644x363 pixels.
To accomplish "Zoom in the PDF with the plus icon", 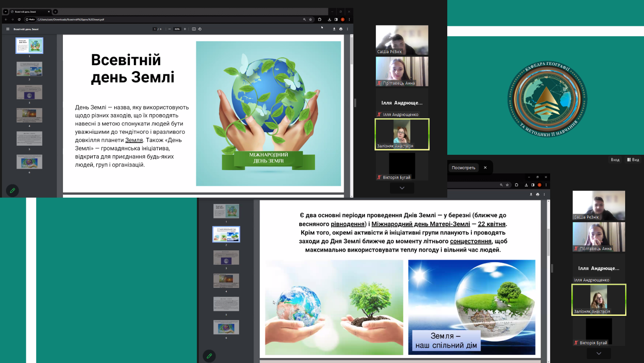I will 185,29.
